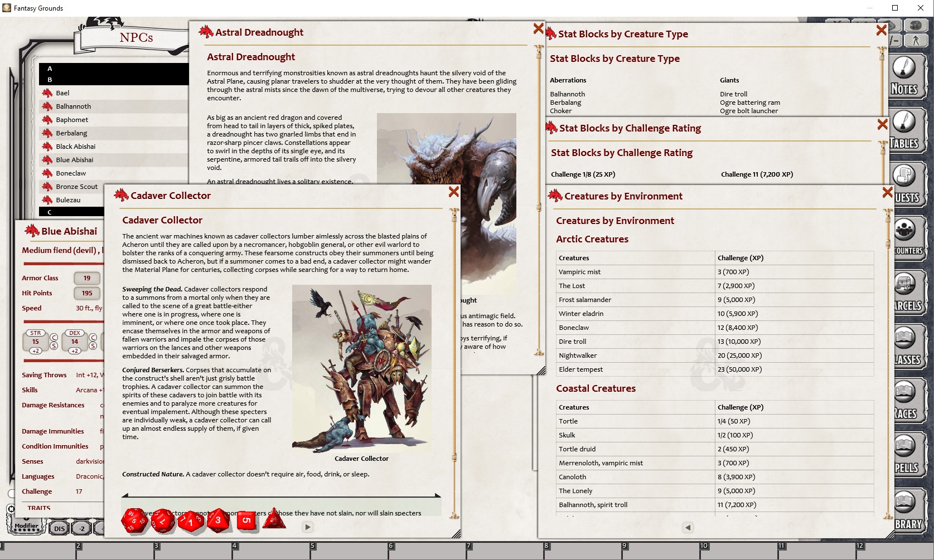Close the Astral Dreadnought window
934x560 pixels.
pos(538,28)
